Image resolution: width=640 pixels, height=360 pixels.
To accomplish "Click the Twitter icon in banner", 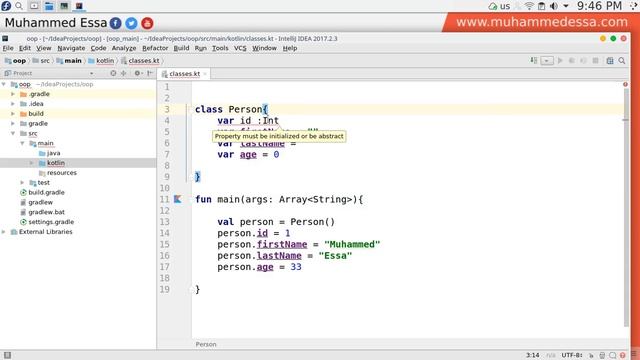I will (131, 23).
